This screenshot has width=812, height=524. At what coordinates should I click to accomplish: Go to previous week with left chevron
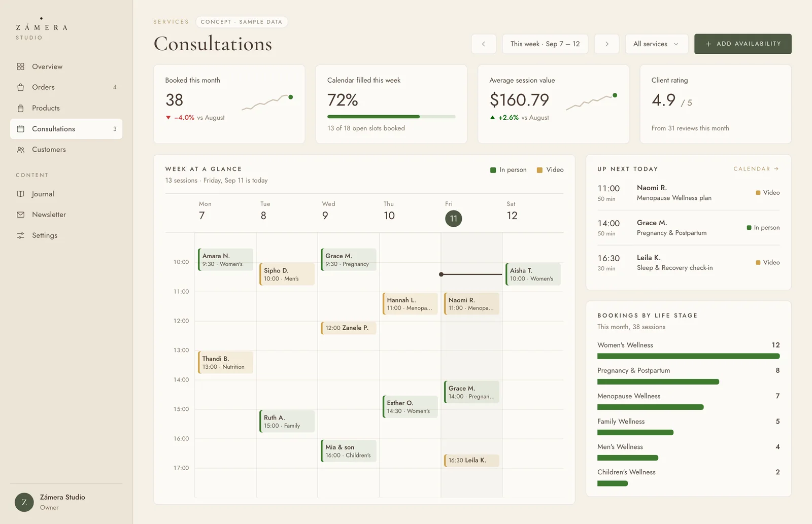484,44
